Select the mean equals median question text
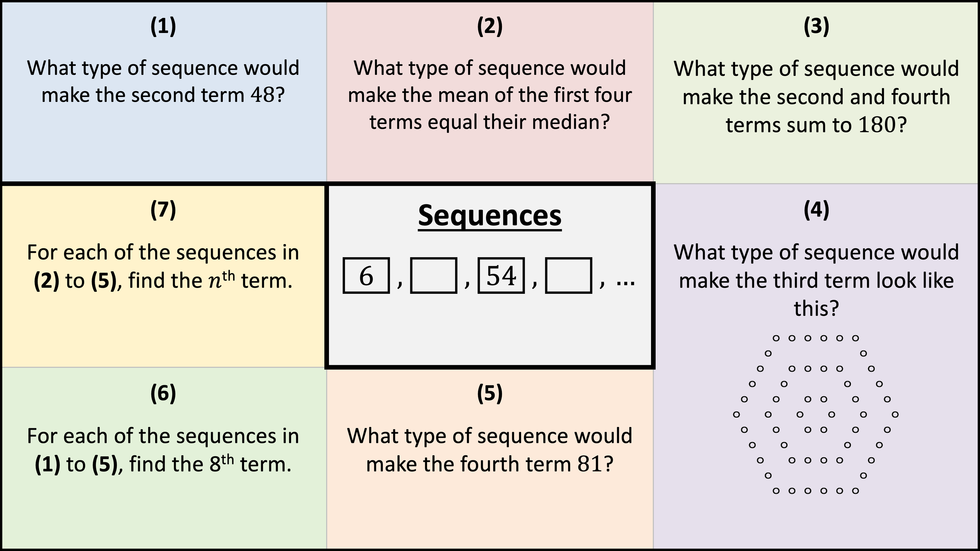 tap(490, 95)
